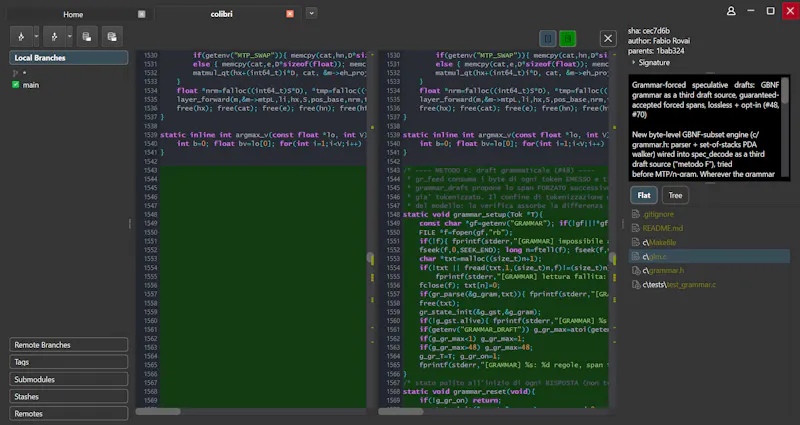The width and height of the screenshot is (800, 425).
Task: Open the user account icon
Action: [731, 11]
